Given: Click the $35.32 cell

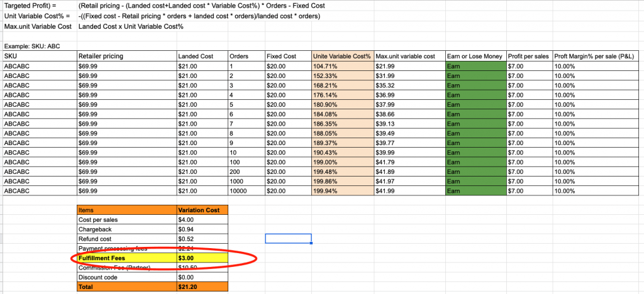Looking at the screenshot, I should click(409, 85).
